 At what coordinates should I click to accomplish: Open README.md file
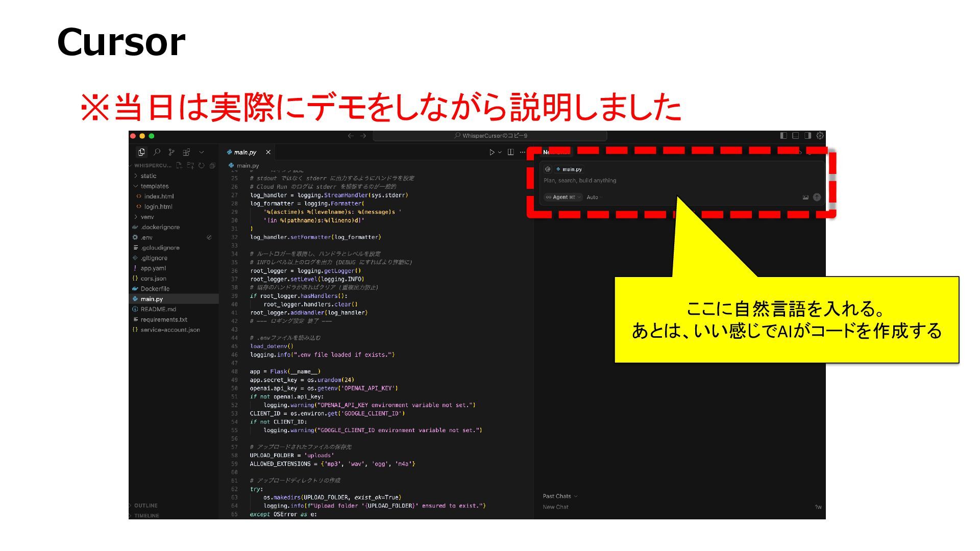174,309
